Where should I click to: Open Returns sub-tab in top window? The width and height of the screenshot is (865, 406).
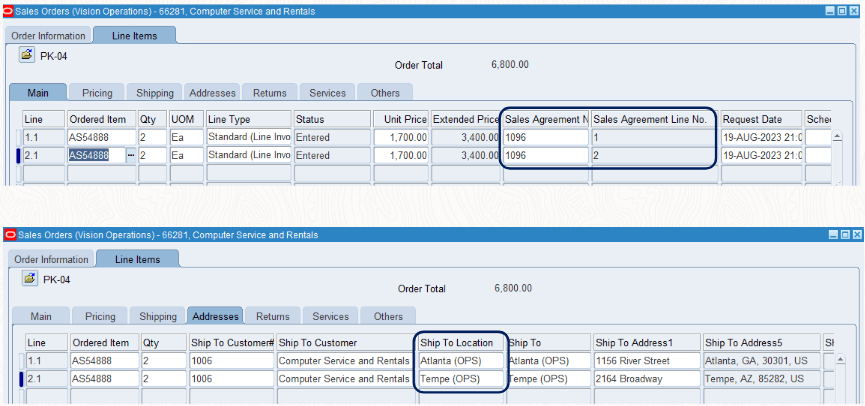pos(270,93)
